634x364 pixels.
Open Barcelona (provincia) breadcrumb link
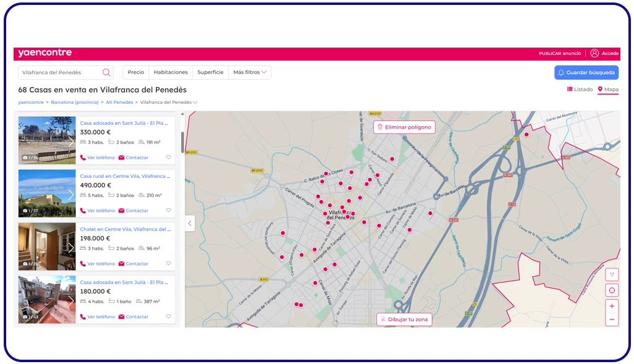pos(75,102)
